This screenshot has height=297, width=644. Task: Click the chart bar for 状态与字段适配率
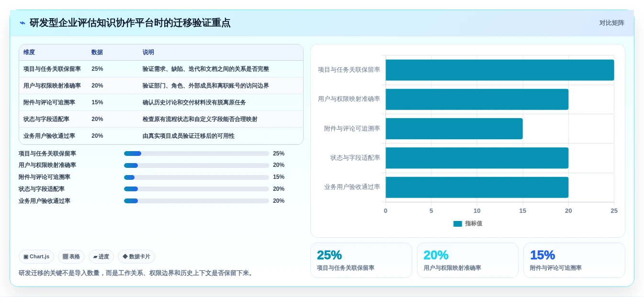477,158
